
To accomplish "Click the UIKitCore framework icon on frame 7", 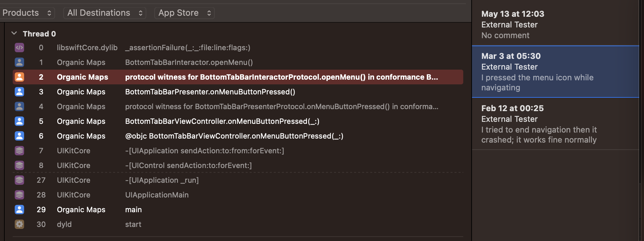I will point(19,151).
